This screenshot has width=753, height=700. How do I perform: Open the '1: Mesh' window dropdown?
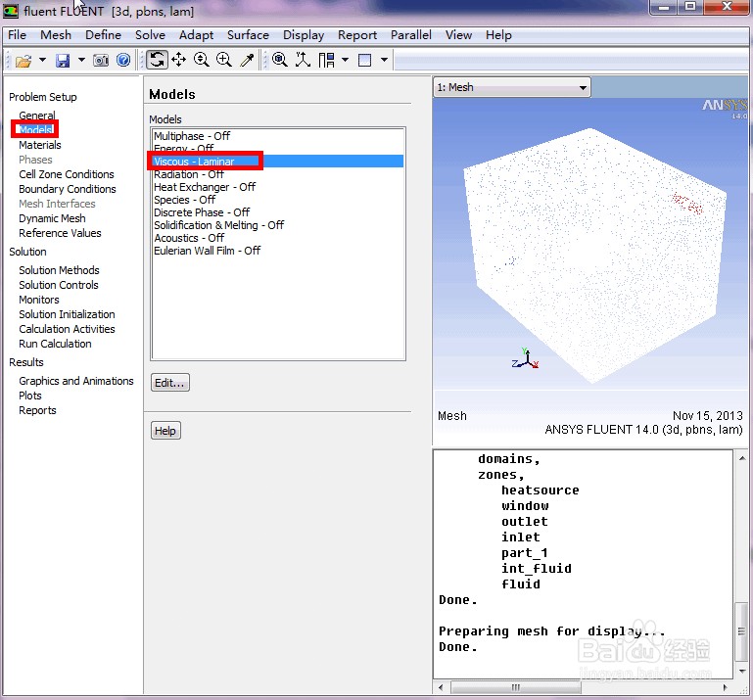[511, 87]
